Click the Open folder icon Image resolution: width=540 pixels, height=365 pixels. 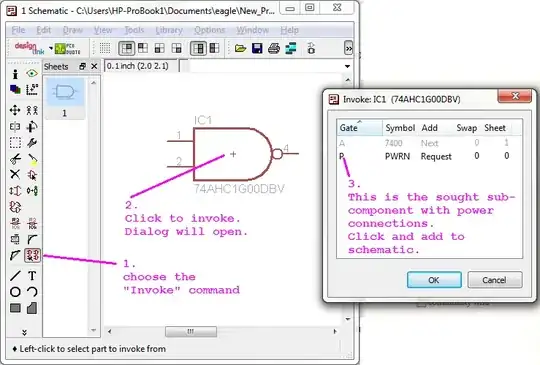[x=240, y=48]
